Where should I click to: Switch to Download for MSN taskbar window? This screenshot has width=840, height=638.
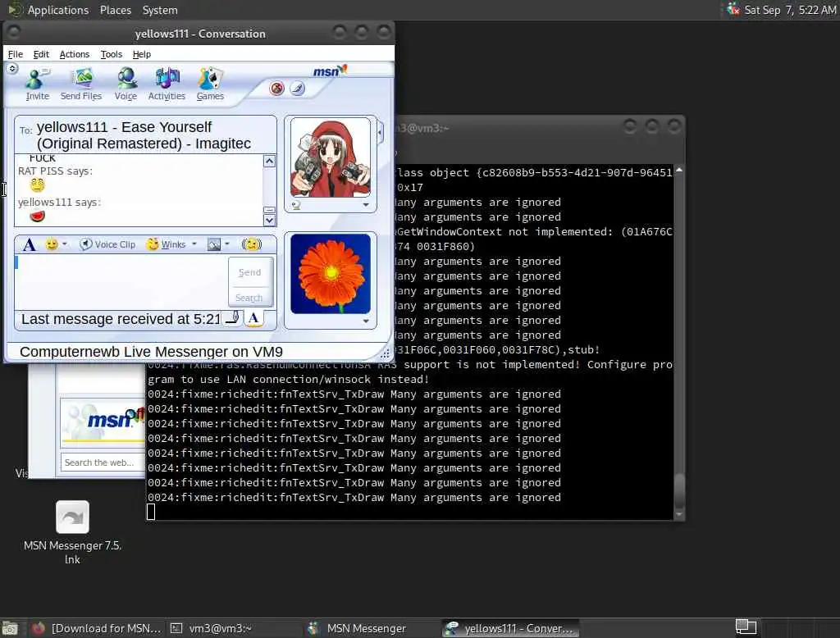97,628
